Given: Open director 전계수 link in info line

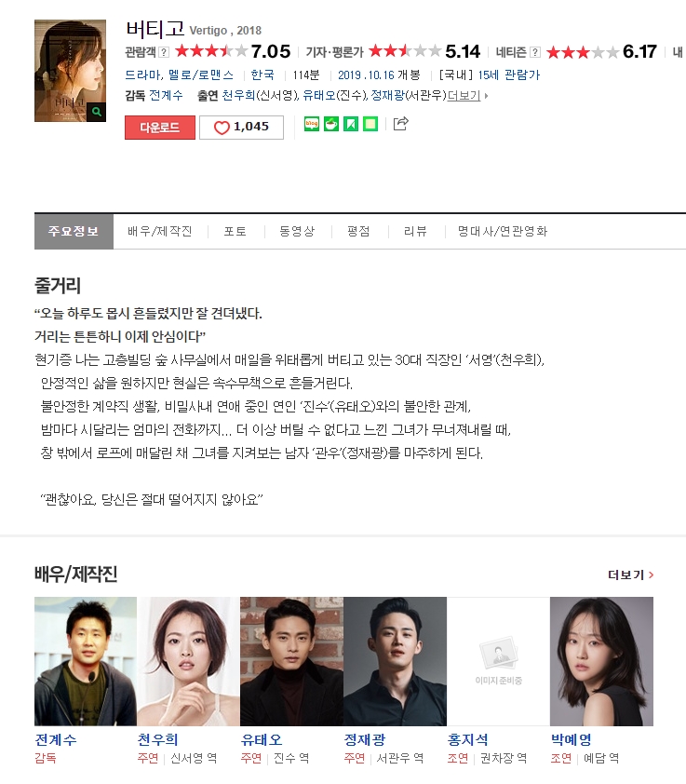Looking at the screenshot, I should pos(166,96).
